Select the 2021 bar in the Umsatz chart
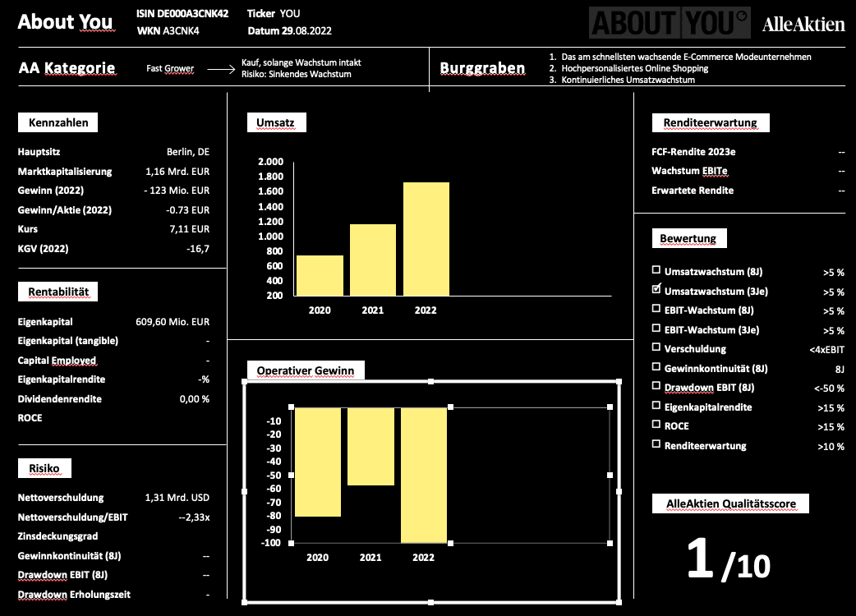Screen dimensions: 856x616 pos(373,260)
